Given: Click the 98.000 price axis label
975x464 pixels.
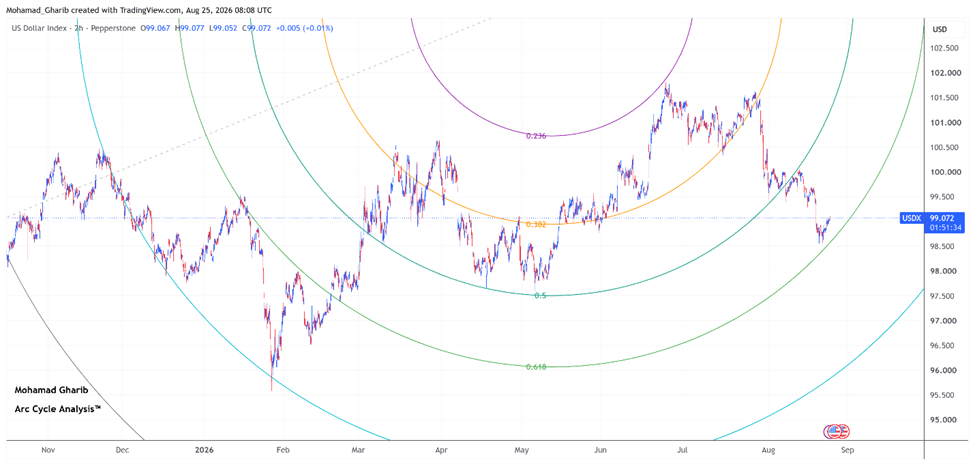Looking at the screenshot, I should pyautogui.click(x=945, y=271).
